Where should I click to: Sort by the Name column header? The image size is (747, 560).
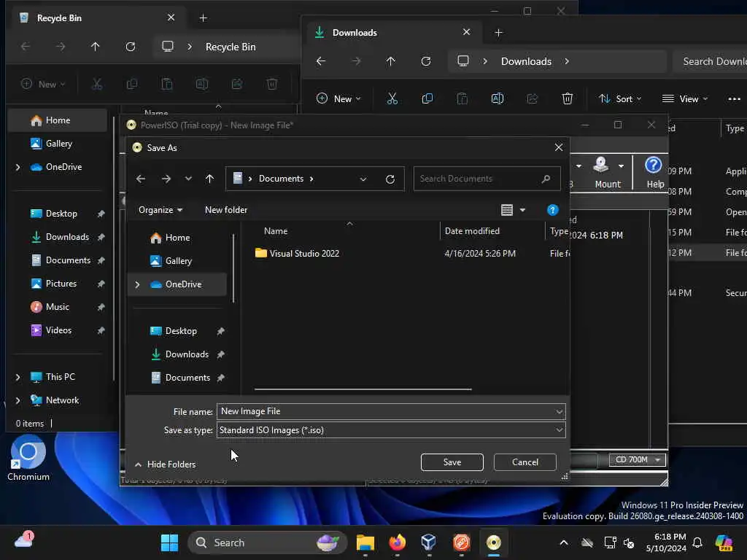(276, 231)
